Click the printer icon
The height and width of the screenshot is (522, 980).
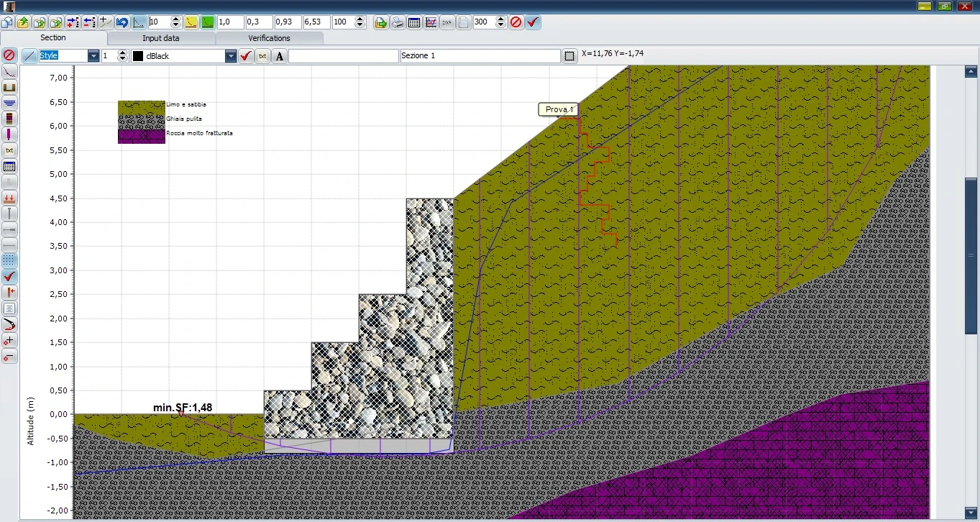398,22
